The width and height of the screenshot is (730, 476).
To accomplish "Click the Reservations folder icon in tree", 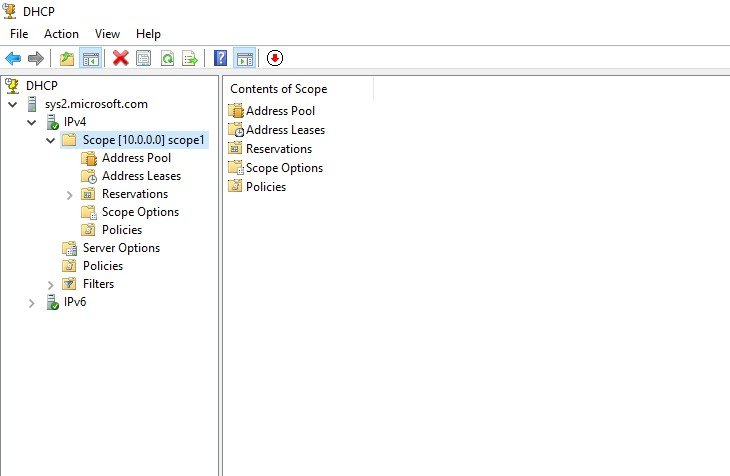I will click(88, 194).
